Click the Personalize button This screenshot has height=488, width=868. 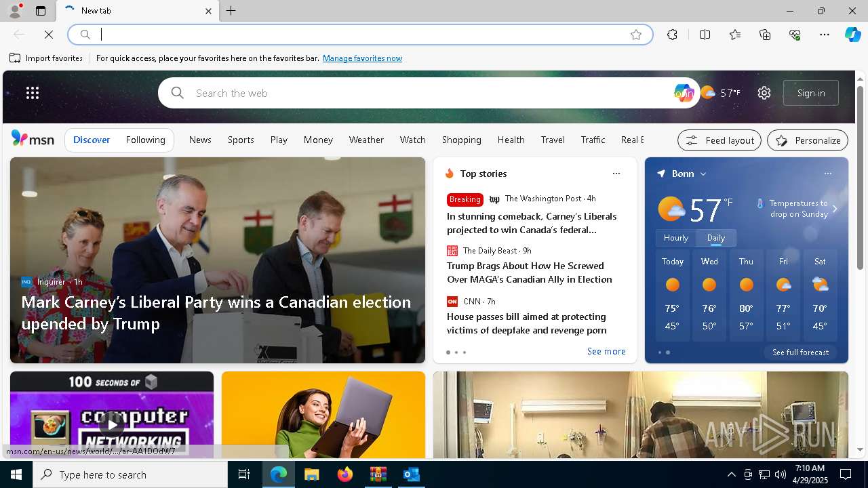(808, 140)
